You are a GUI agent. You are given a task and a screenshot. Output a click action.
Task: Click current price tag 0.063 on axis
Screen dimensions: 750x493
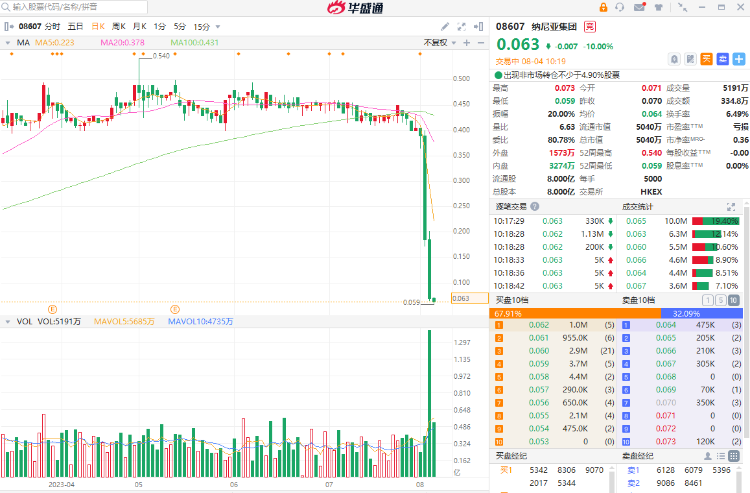pos(469,298)
